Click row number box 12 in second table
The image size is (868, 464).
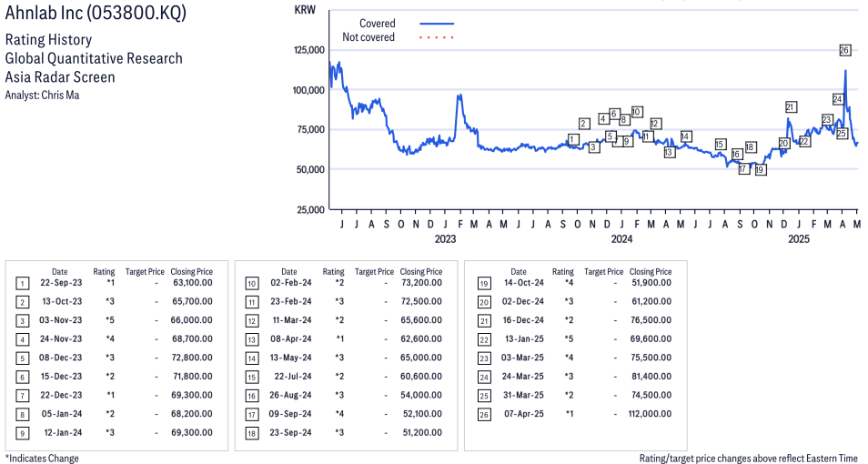click(x=252, y=321)
